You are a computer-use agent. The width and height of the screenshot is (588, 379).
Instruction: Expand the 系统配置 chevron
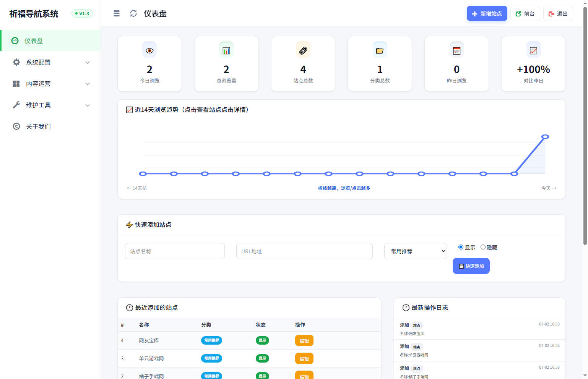point(88,62)
